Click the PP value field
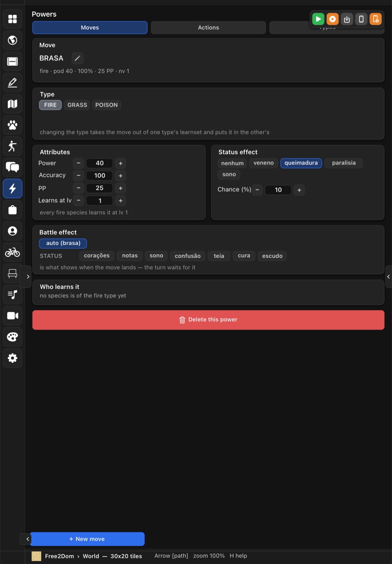Screen dimensions: 392x564 point(100,188)
